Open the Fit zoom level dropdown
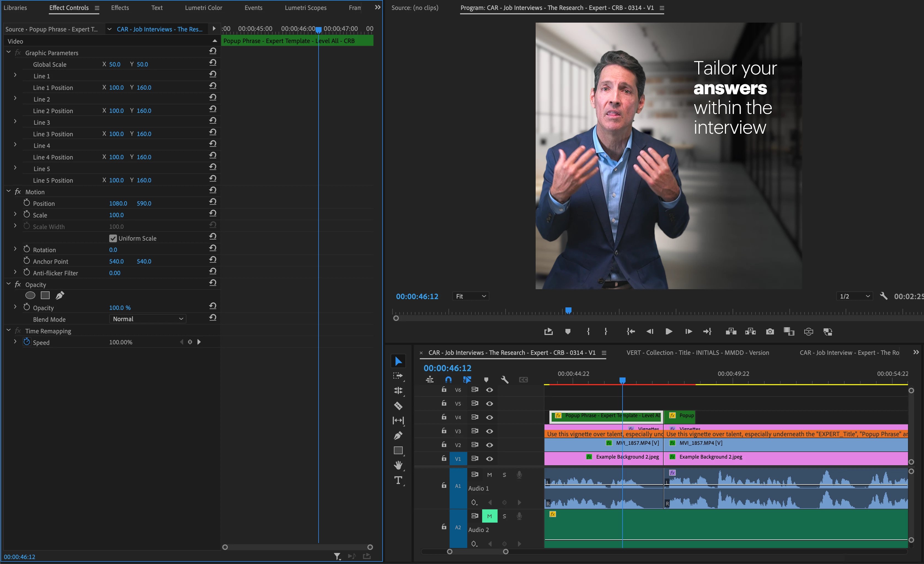 coord(471,296)
